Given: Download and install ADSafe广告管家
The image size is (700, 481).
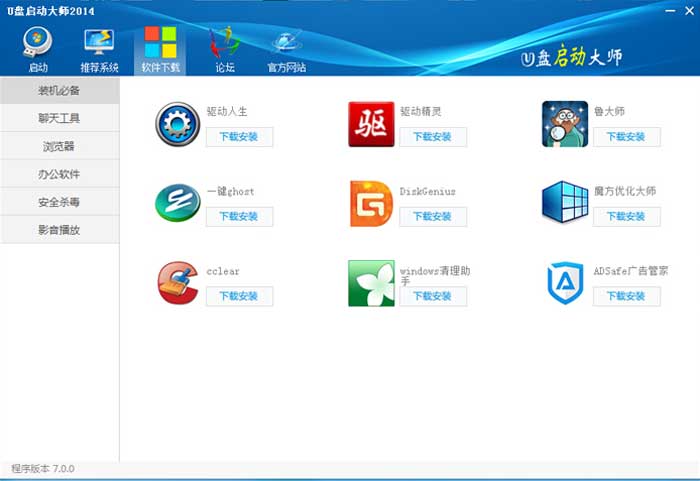Looking at the screenshot, I should point(626,296).
